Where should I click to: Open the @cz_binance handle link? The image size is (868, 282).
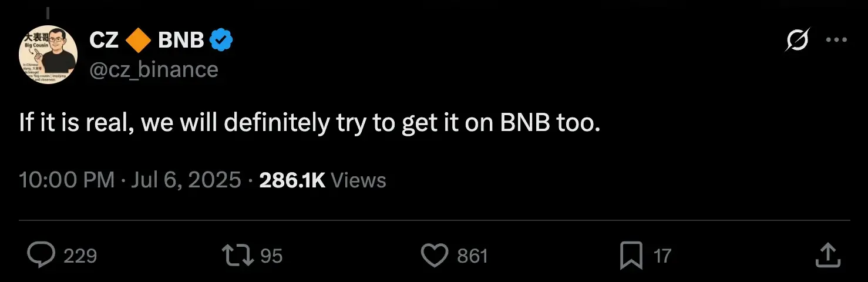(154, 69)
